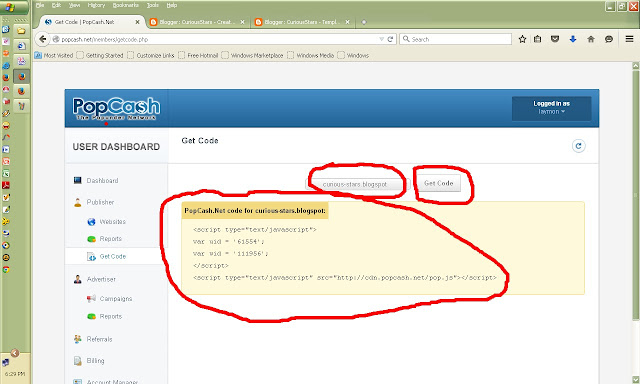Open the chat bubble icon in toolbar
640x384 pixels.
click(x=609, y=39)
